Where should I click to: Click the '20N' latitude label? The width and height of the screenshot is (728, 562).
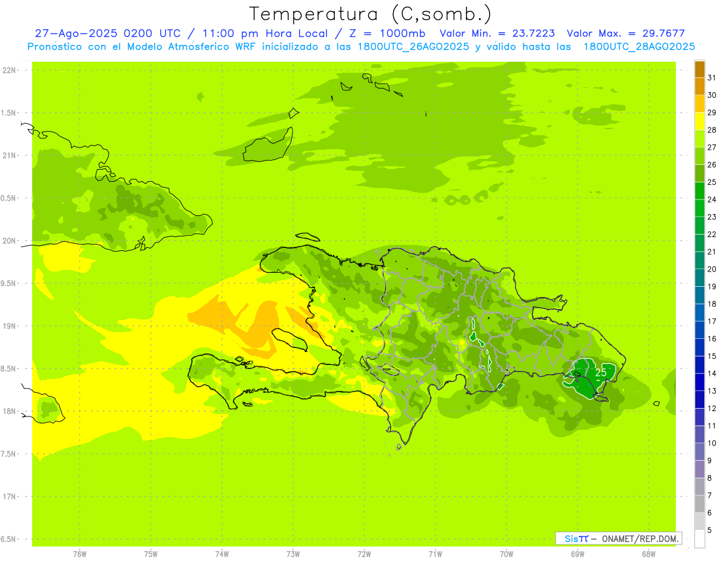(x=9, y=241)
